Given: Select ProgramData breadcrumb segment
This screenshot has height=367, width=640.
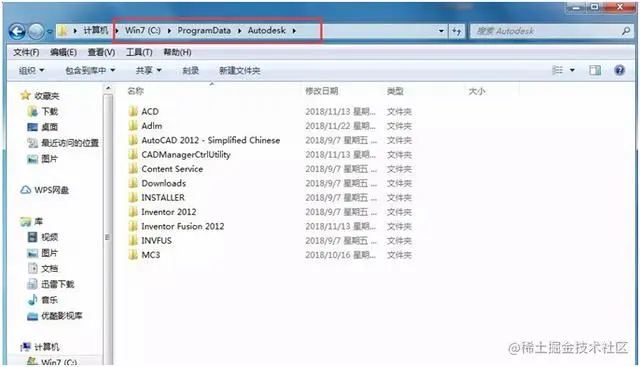Looking at the screenshot, I should point(204,31).
